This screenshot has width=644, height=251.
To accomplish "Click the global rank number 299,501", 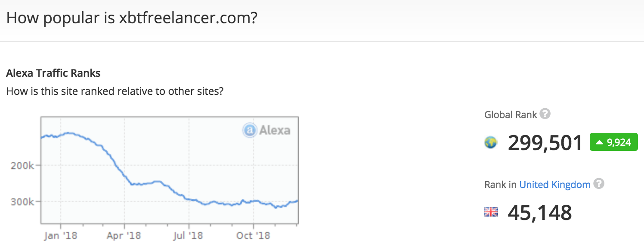I will click(545, 143).
